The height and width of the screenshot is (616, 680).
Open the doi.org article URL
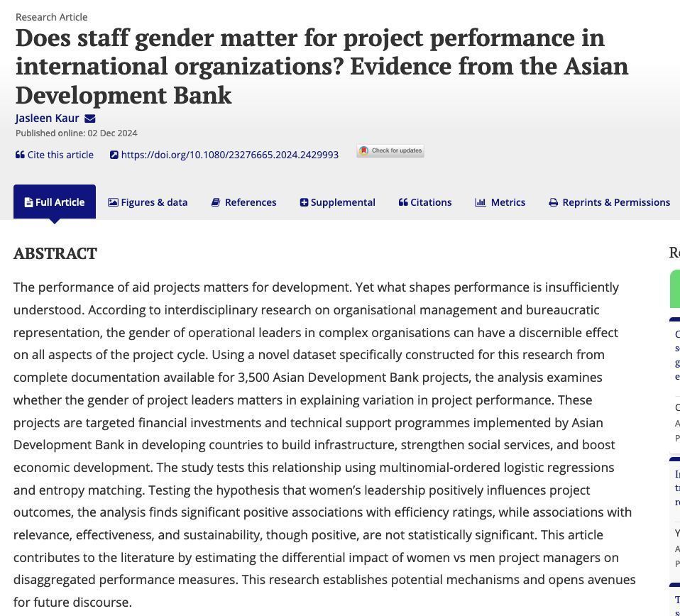click(230, 155)
